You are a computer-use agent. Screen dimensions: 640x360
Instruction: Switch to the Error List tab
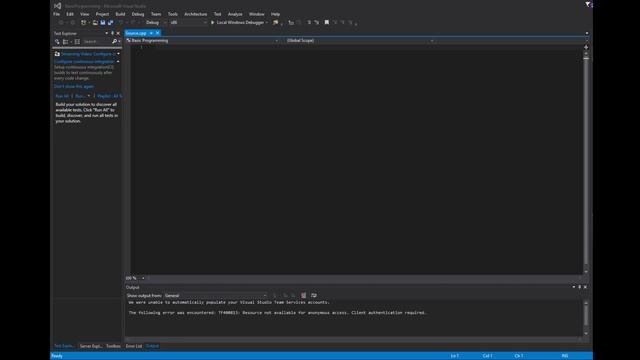[134, 346]
